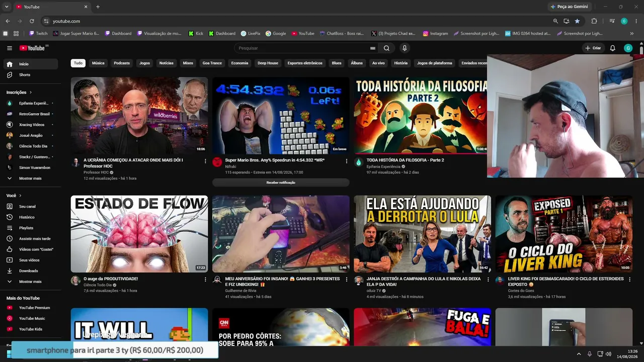Open Epifania Experiência subscription channel
Image resolution: width=644 pixels, height=362 pixels.
[31, 103]
